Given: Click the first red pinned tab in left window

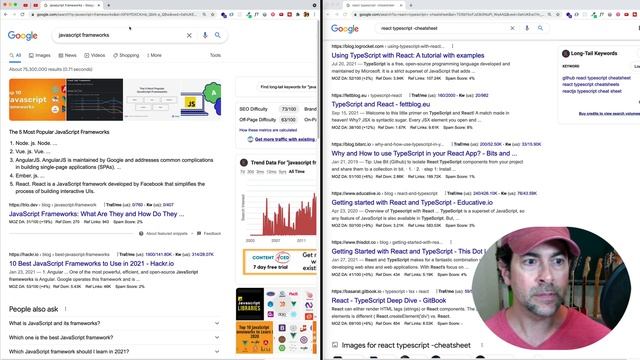Looking at the screenshot, I should tap(26, 5).
